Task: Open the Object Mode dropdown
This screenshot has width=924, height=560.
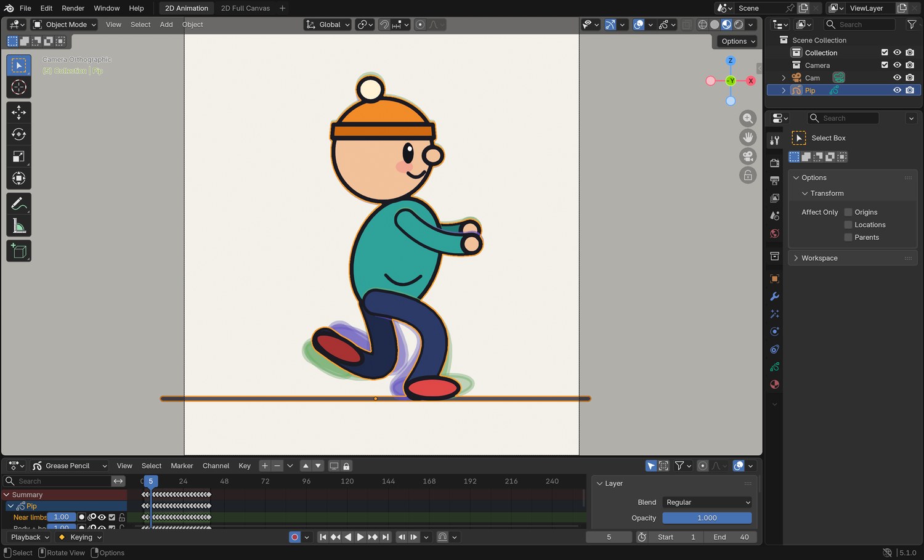Action: [x=65, y=25]
